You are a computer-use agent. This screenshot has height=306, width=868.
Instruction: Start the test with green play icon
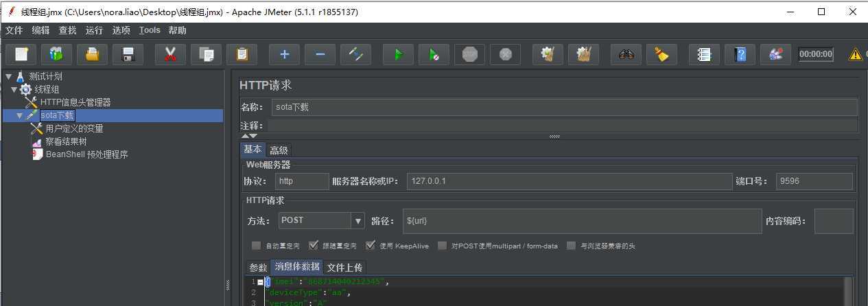(x=398, y=54)
